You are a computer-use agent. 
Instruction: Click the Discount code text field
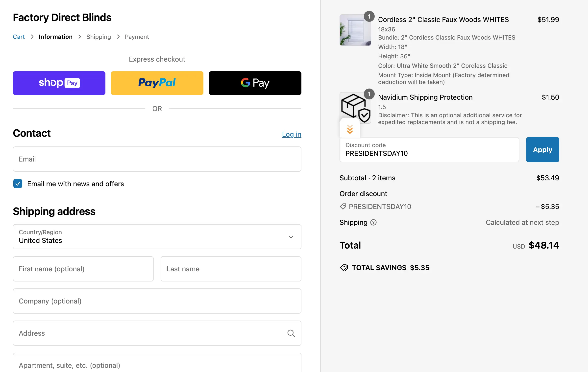pyautogui.click(x=429, y=150)
